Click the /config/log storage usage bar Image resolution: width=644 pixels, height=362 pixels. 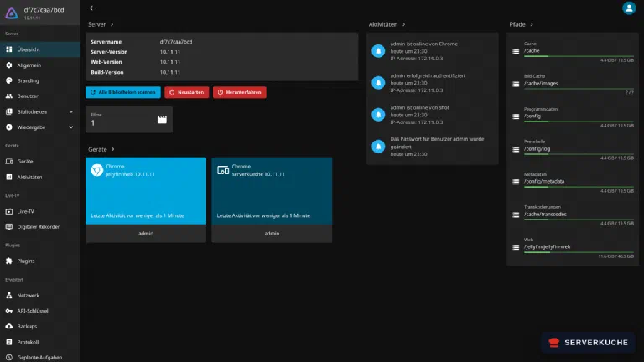579,154
